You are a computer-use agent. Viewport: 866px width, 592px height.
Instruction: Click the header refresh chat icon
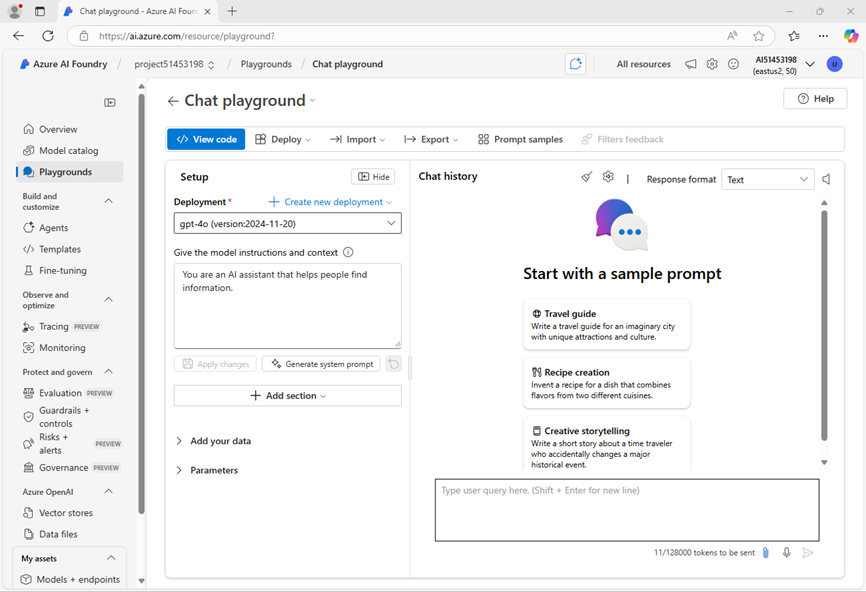[x=575, y=64]
